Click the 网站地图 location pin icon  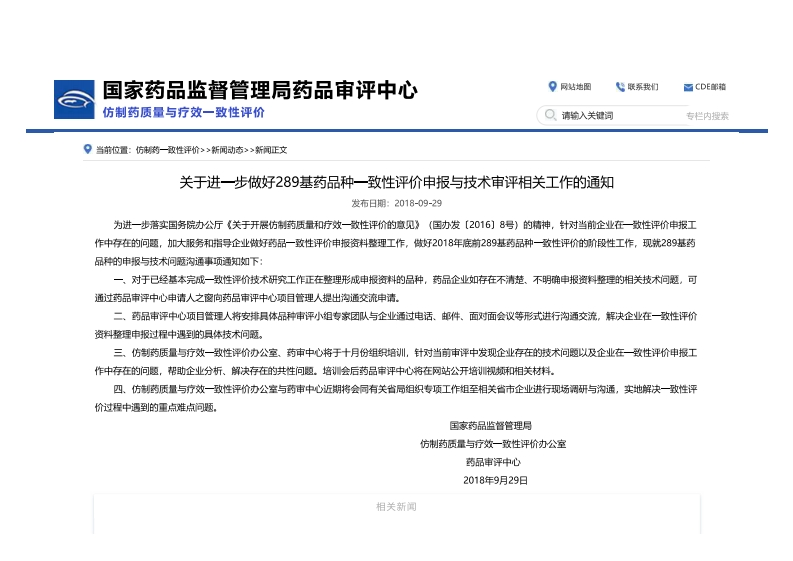552,87
